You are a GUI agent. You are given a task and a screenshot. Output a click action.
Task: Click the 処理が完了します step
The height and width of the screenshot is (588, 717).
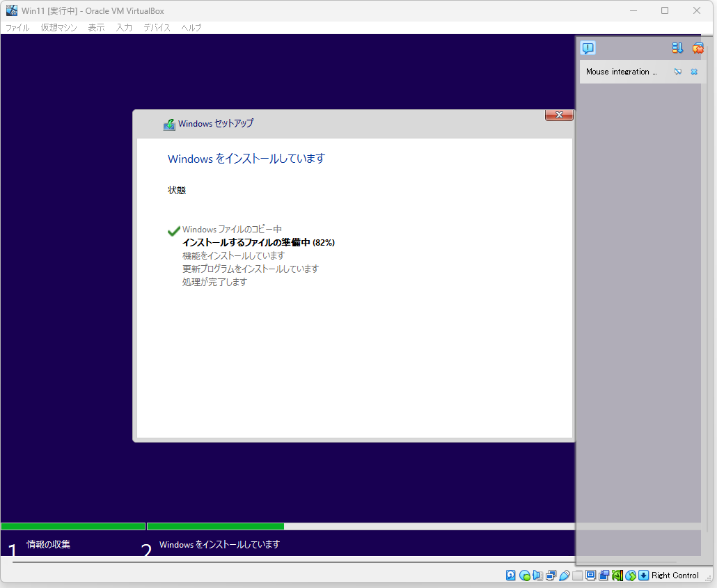[214, 282]
